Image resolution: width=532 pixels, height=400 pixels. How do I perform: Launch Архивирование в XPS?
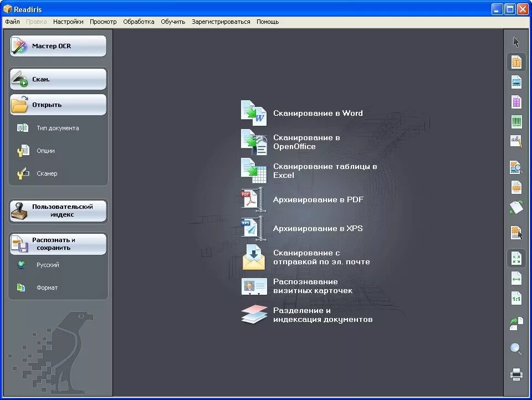click(x=301, y=228)
